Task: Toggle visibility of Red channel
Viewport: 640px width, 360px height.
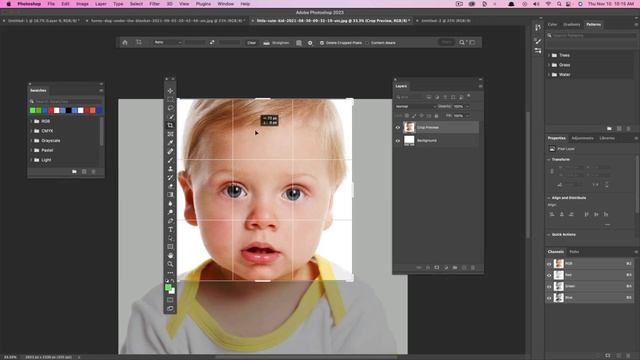Action: (549, 275)
